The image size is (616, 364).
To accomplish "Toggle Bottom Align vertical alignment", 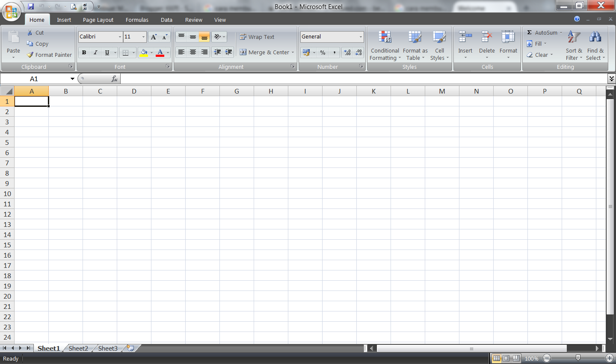I will 204,37.
